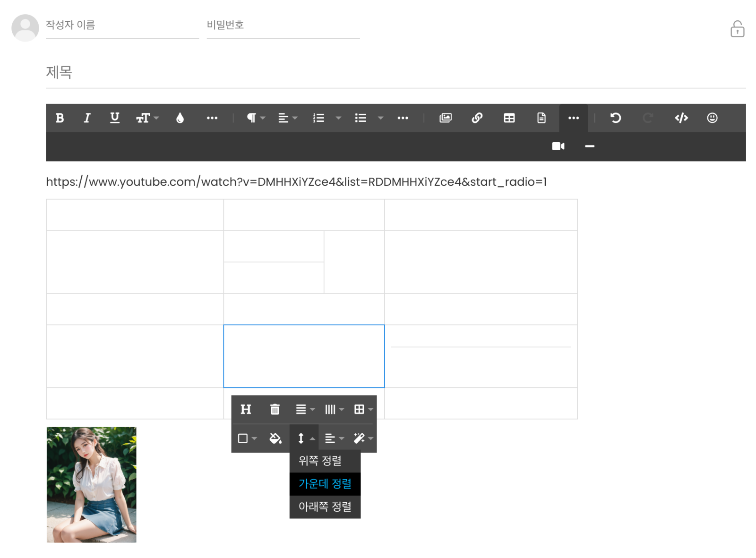Undo the last edit
The image size is (756, 558).
click(615, 118)
